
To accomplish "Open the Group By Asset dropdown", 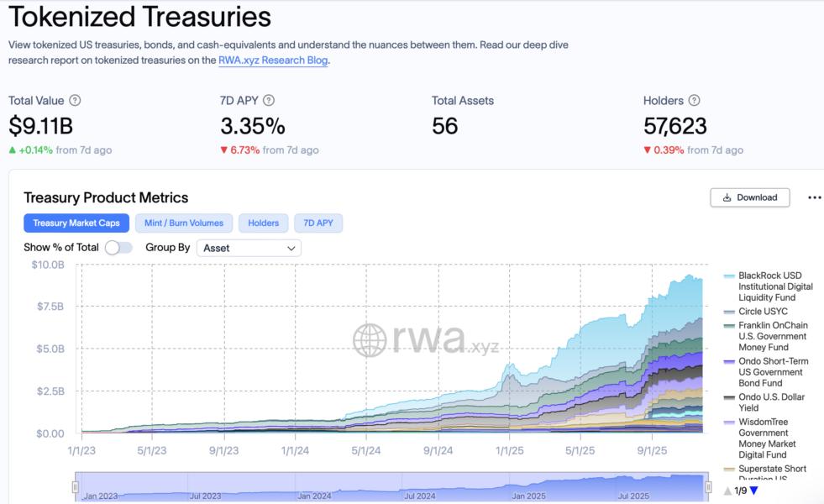I will tap(249, 248).
